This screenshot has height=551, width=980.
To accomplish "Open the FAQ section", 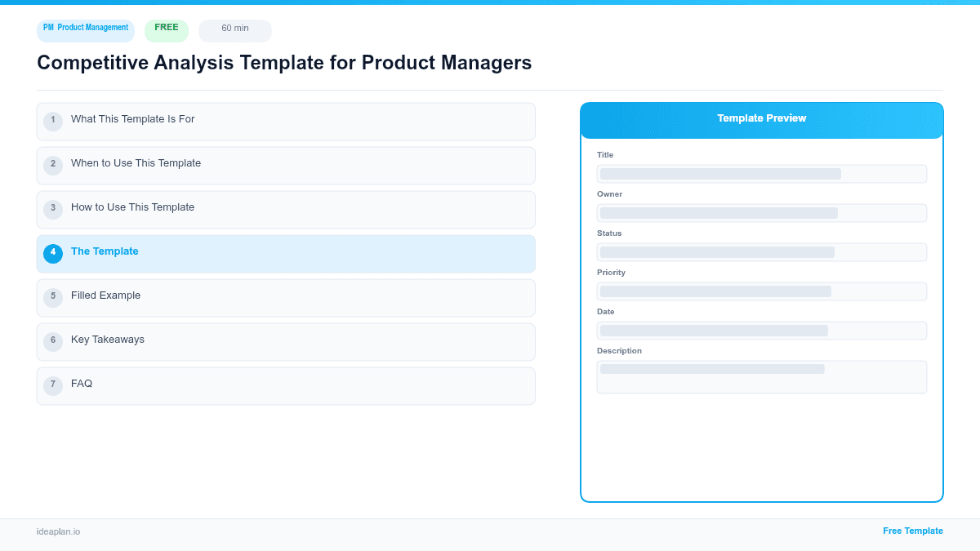I will (286, 384).
